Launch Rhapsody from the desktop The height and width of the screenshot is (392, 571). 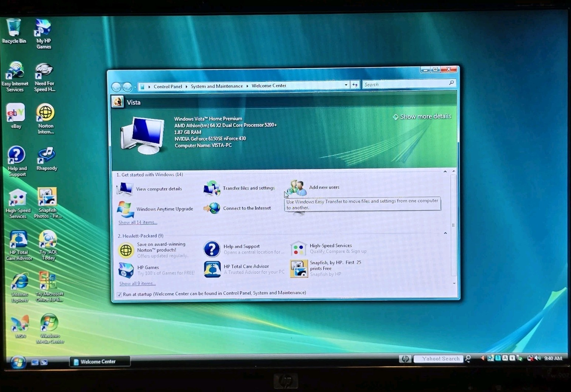[47, 159]
